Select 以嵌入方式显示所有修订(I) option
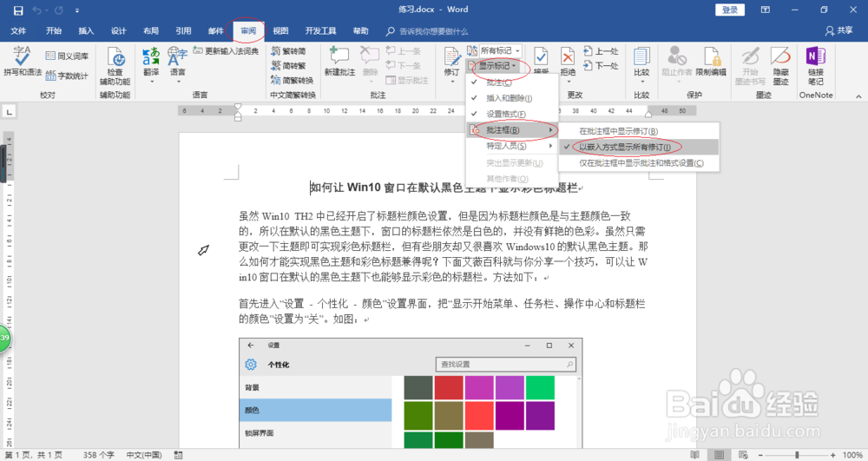The image size is (868, 461). (639, 147)
